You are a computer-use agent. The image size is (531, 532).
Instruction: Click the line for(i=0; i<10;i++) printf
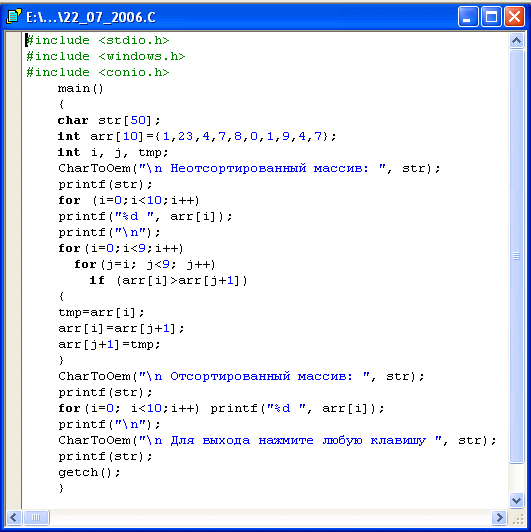(x=221, y=408)
